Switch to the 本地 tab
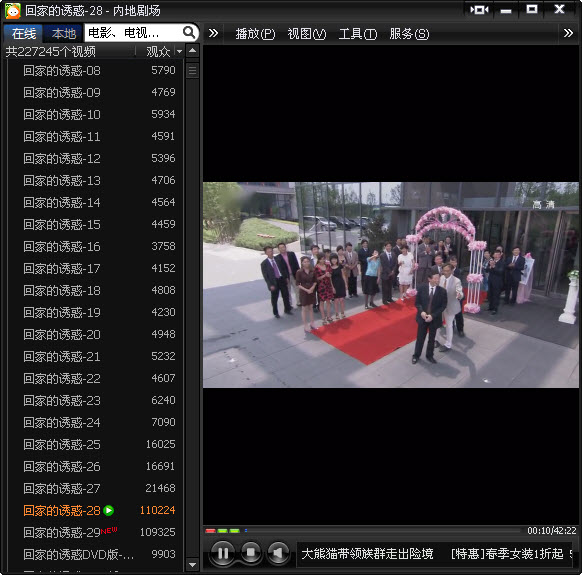 click(x=63, y=34)
